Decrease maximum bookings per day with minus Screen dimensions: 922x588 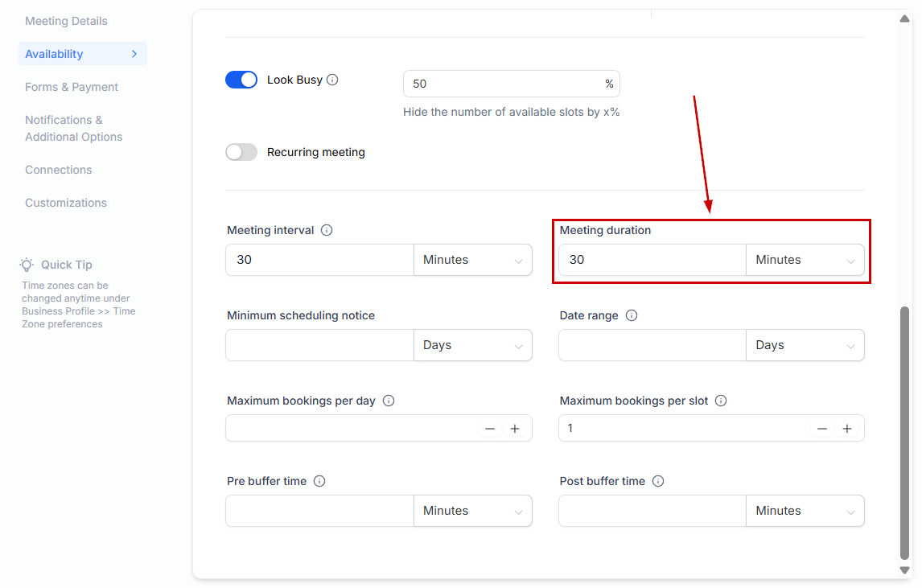pyautogui.click(x=490, y=429)
